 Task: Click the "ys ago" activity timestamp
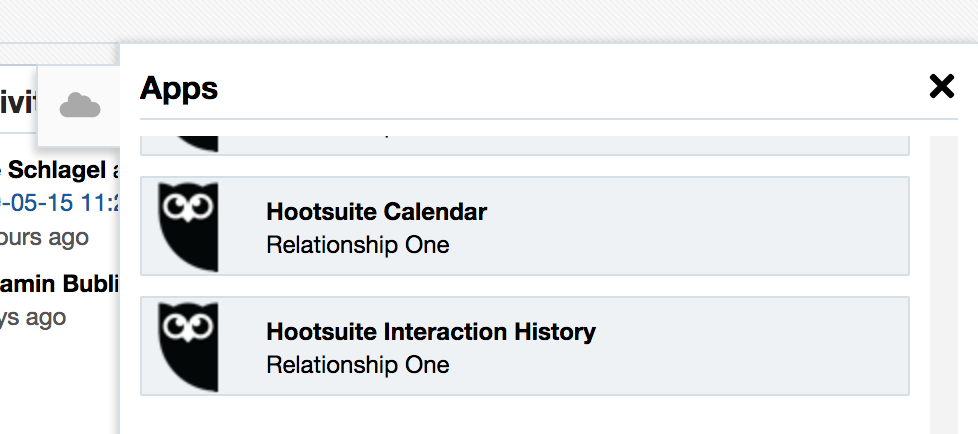[x=33, y=317]
